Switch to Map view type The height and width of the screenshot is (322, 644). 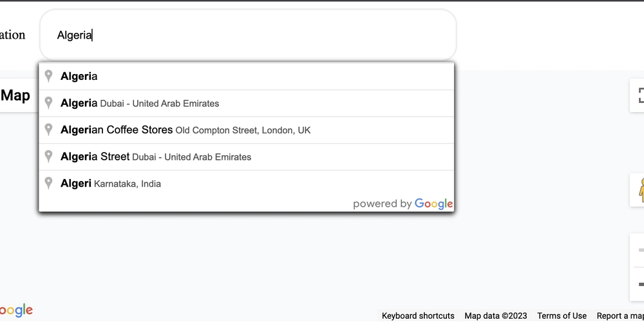15,95
